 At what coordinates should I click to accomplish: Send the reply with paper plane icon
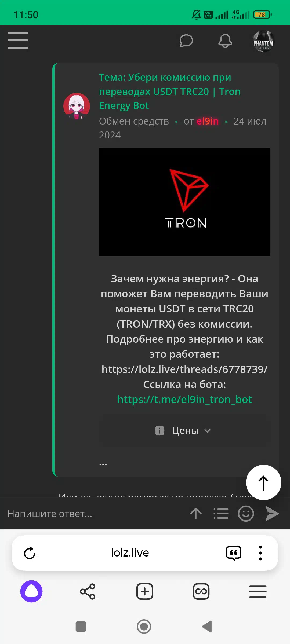(272, 514)
